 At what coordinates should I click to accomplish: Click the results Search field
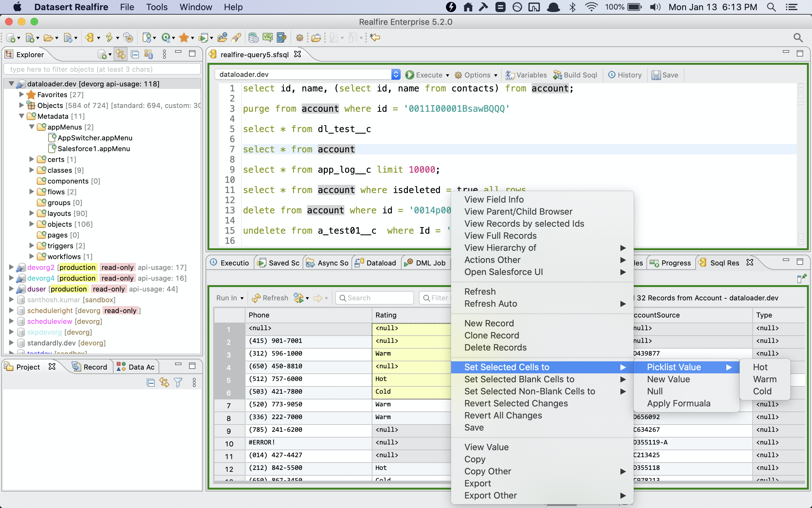pos(375,298)
